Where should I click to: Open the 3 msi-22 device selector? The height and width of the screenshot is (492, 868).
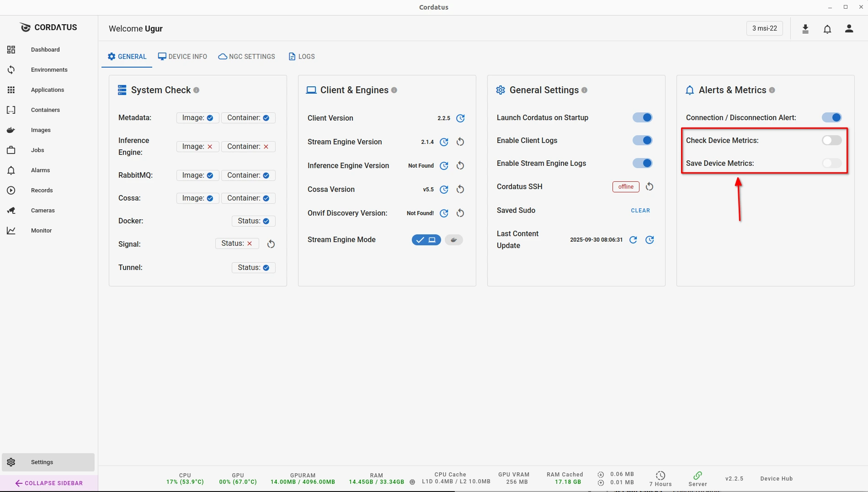point(764,28)
